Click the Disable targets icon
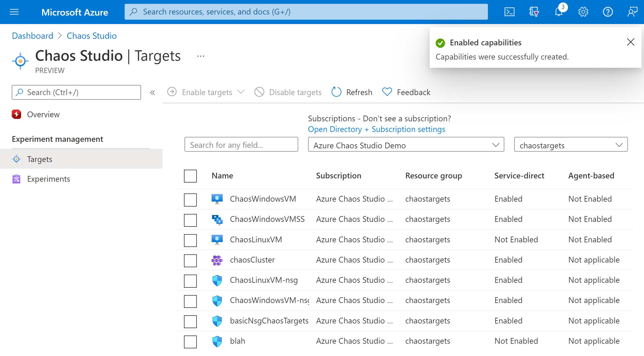The width and height of the screenshot is (644, 356). (x=259, y=92)
